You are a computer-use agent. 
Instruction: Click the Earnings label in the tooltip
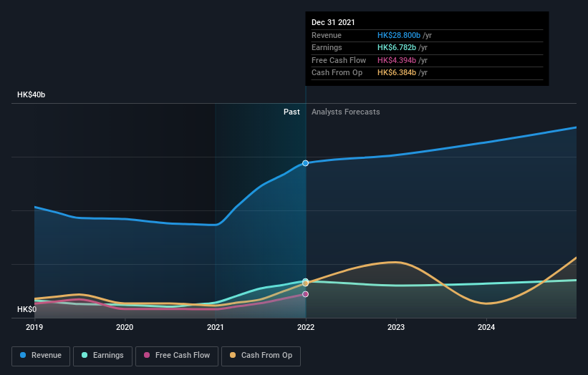click(x=327, y=47)
